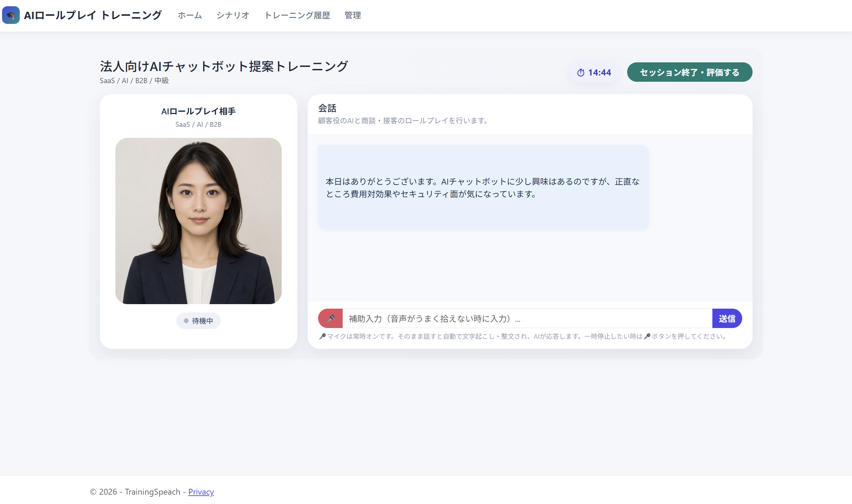The image size is (852, 504).
Task: Click the AIロールプレイ相手 card title
Action: click(x=199, y=111)
